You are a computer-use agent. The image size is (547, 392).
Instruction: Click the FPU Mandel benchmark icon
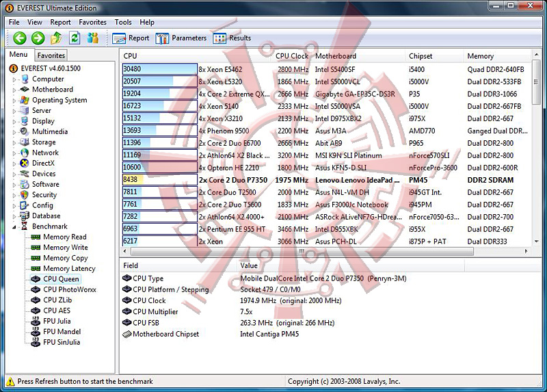[x=36, y=332]
